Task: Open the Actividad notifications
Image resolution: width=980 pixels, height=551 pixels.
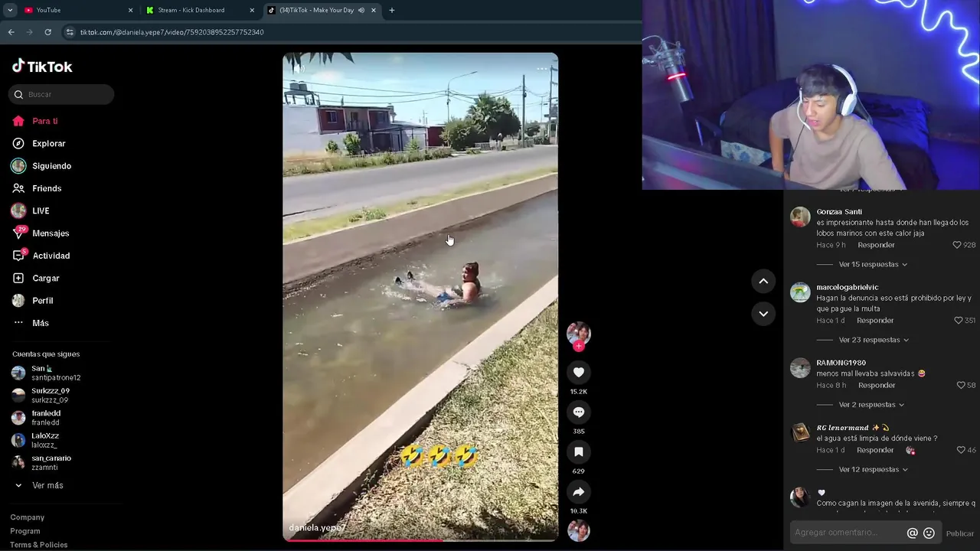Action: coord(41,256)
